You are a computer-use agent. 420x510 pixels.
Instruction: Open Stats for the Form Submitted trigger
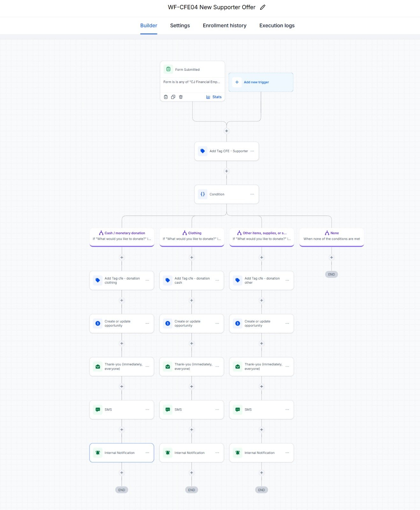pos(214,97)
